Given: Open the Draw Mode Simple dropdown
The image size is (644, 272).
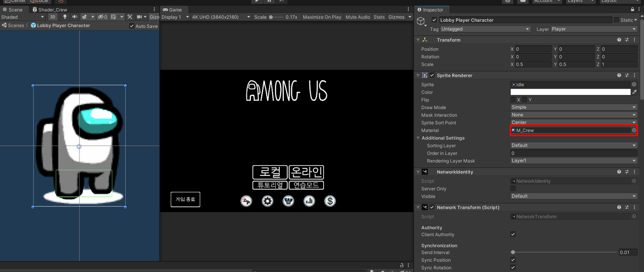Looking at the screenshot, I should point(574,107).
